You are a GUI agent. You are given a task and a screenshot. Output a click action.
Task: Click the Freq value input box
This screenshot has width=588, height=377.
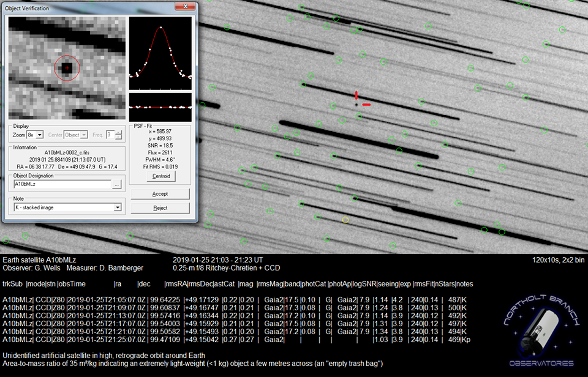coord(110,135)
